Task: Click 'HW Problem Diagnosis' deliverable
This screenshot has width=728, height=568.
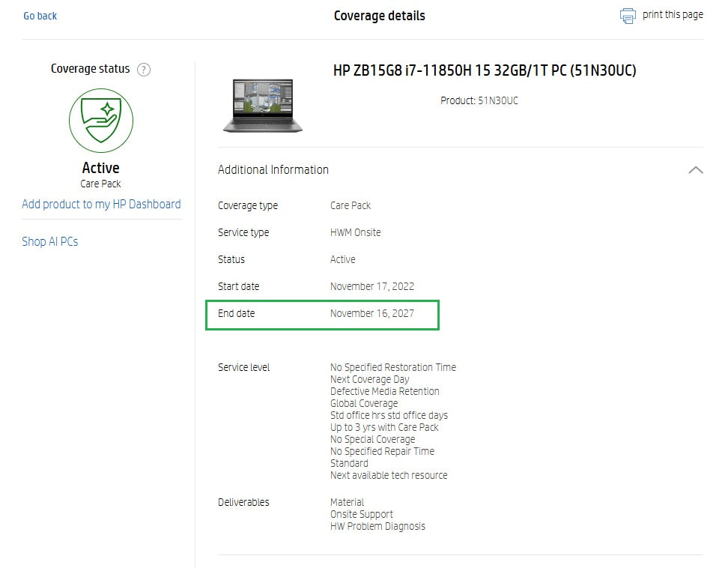Action: pos(378,527)
